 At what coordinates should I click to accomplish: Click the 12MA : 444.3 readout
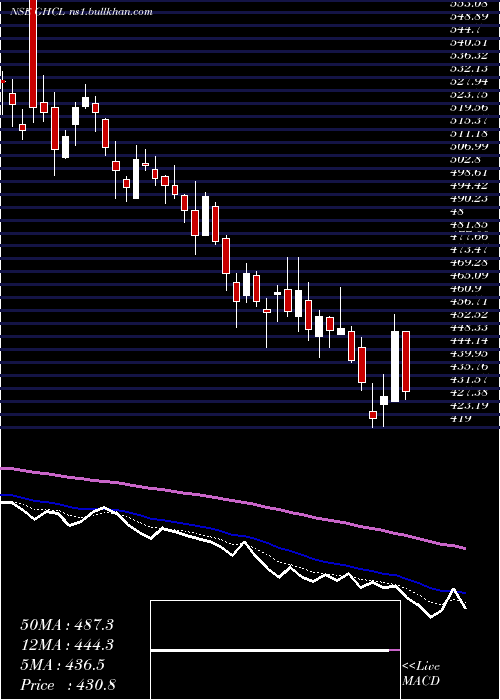coord(67,645)
